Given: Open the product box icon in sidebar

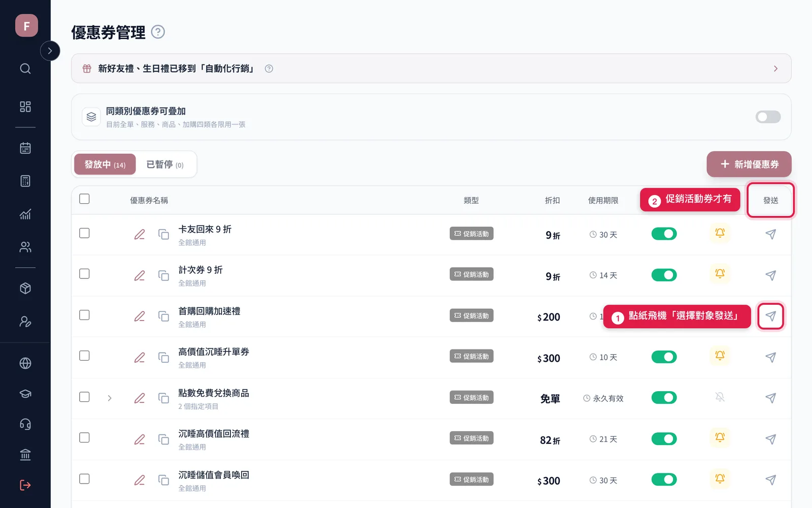Looking at the screenshot, I should pos(25,289).
